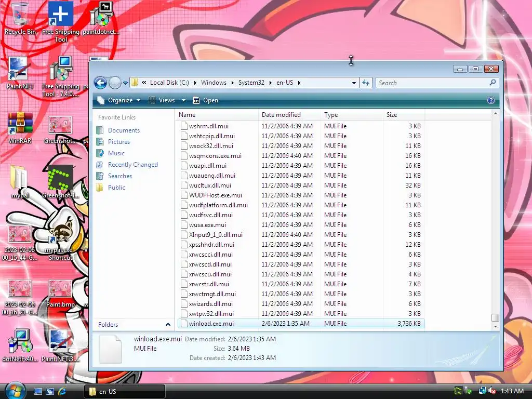Expand the Folders pane chevron
Viewport: 532px width, 399px height.
pos(168,325)
